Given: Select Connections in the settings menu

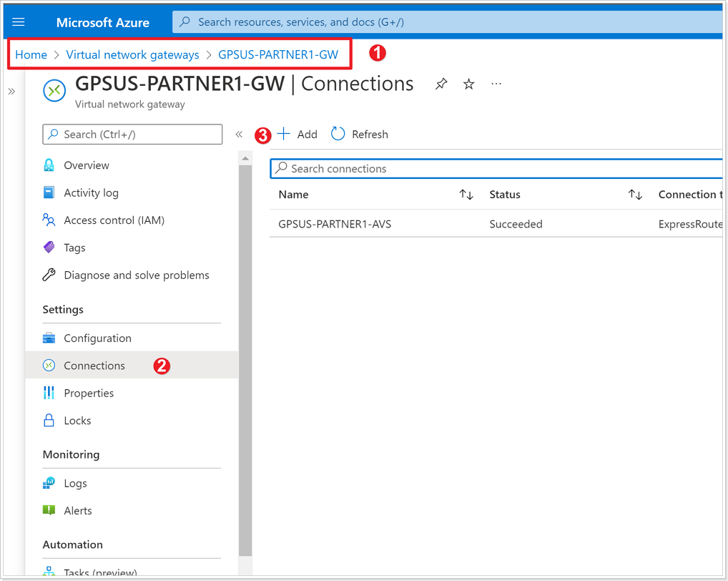Looking at the screenshot, I should click(132, 366).
